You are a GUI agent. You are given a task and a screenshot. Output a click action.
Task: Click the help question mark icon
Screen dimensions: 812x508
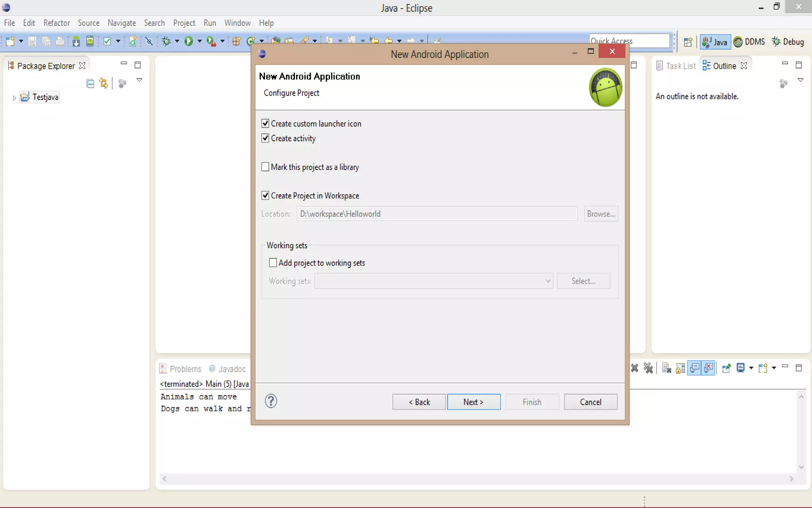[x=271, y=401]
